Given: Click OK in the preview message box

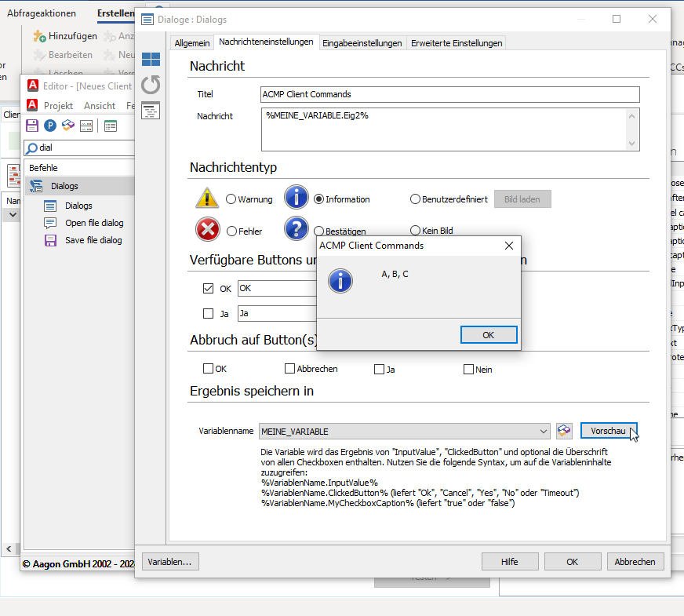Looking at the screenshot, I should pos(489,335).
